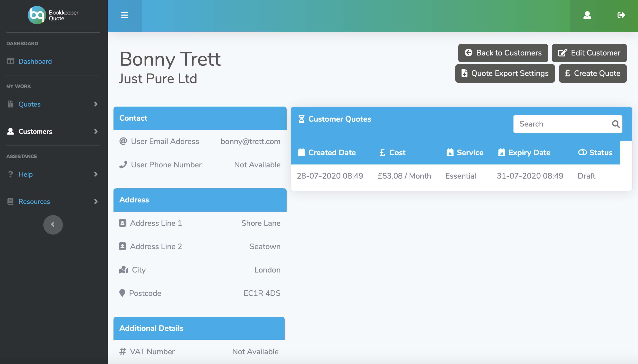Image resolution: width=638 pixels, height=364 pixels.
Task: Click the Create Quote button
Action: pyautogui.click(x=592, y=73)
